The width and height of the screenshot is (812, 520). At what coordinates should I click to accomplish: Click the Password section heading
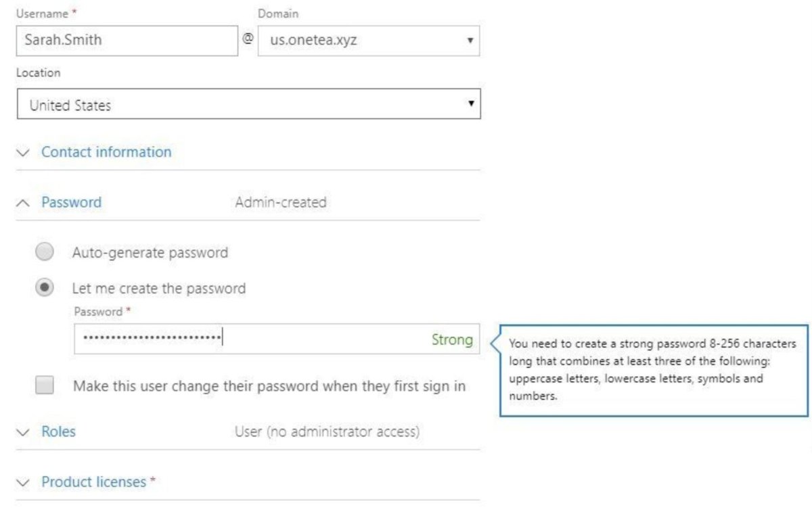[71, 202]
